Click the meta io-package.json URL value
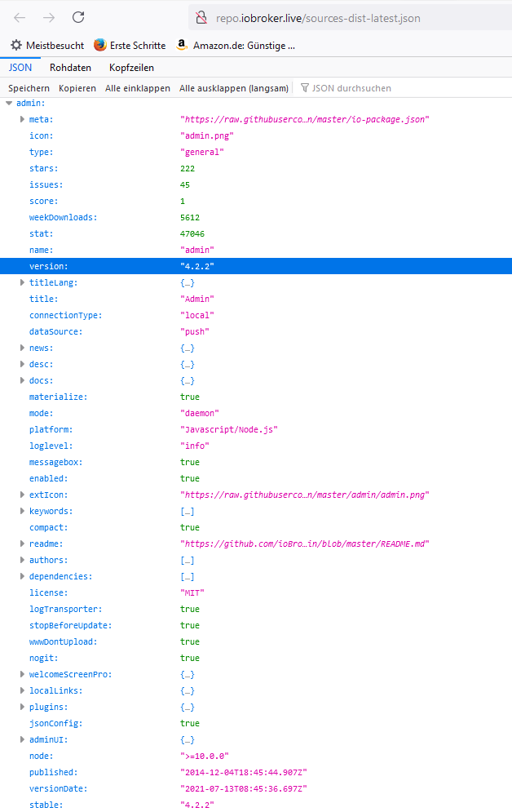This screenshot has width=512, height=812. pyautogui.click(x=305, y=119)
